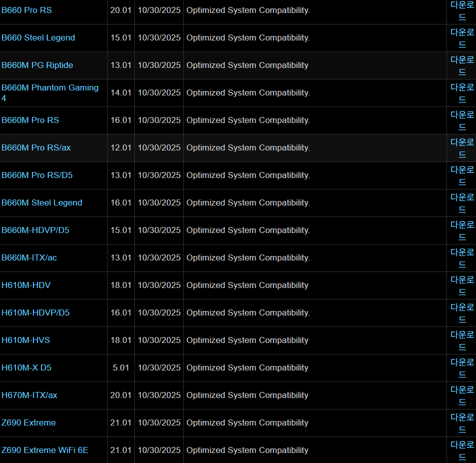The image size is (476, 463).
Task: Open the H670M-ITX/ax link
Action: [x=29, y=395]
